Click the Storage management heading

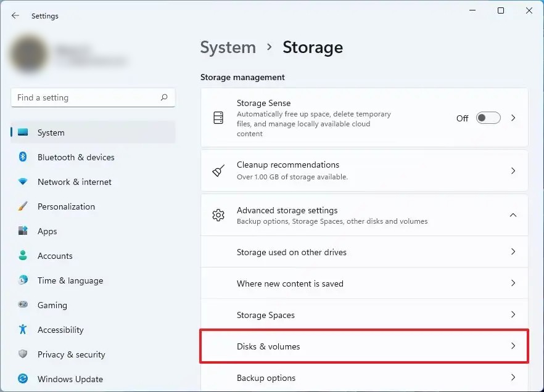242,77
